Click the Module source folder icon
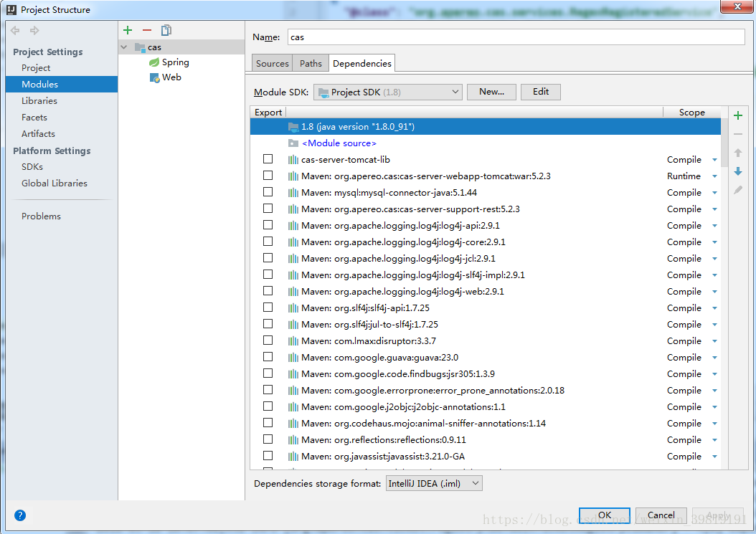This screenshot has width=756, height=534. pyautogui.click(x=293, y=143)
